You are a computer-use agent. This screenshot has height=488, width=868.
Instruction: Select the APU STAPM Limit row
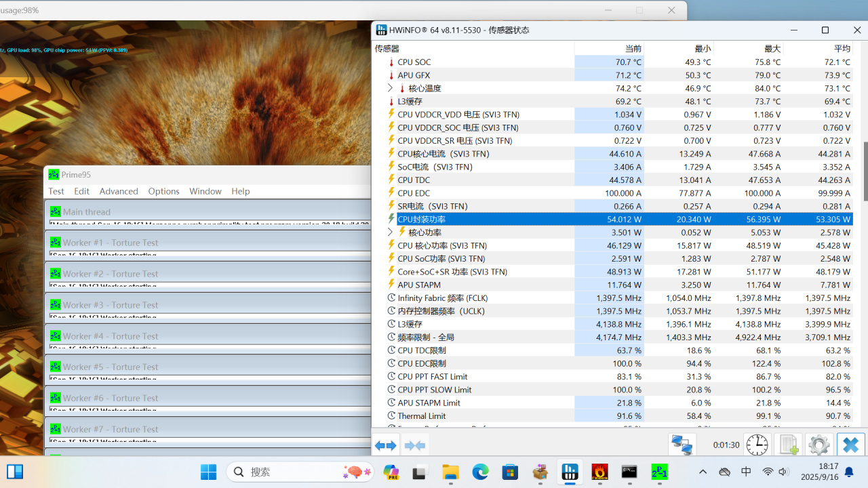tap(612, 403)
